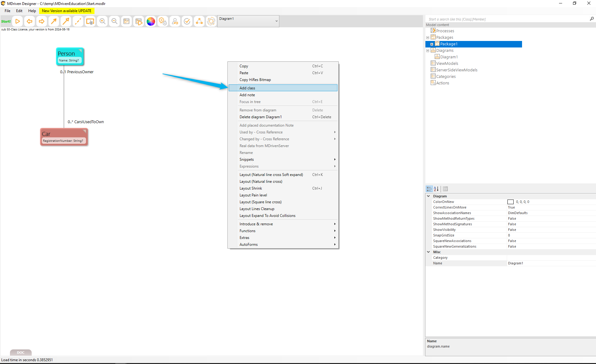Switch properties to alphabetical sort view
The image size is (596, 364).
pos(436,189)
